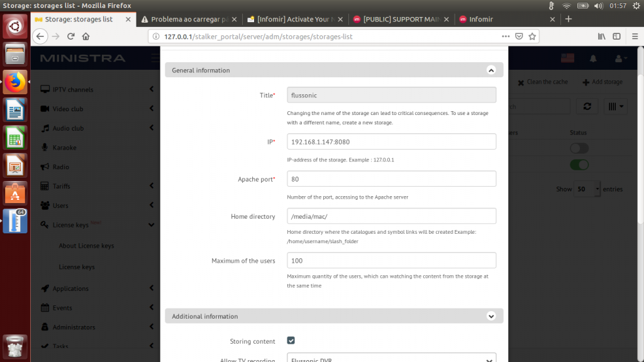Open a new browser tab
644x362 pixels.
click(569, 19)
